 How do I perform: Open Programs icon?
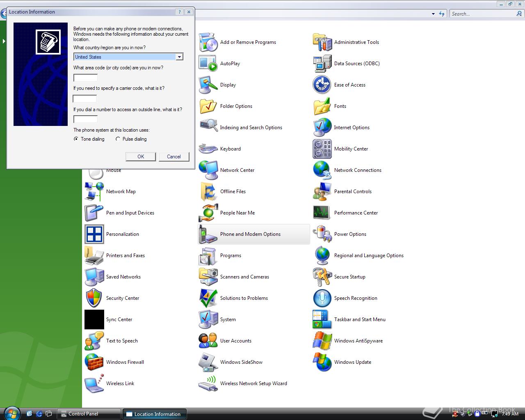(x=208, y=256)
